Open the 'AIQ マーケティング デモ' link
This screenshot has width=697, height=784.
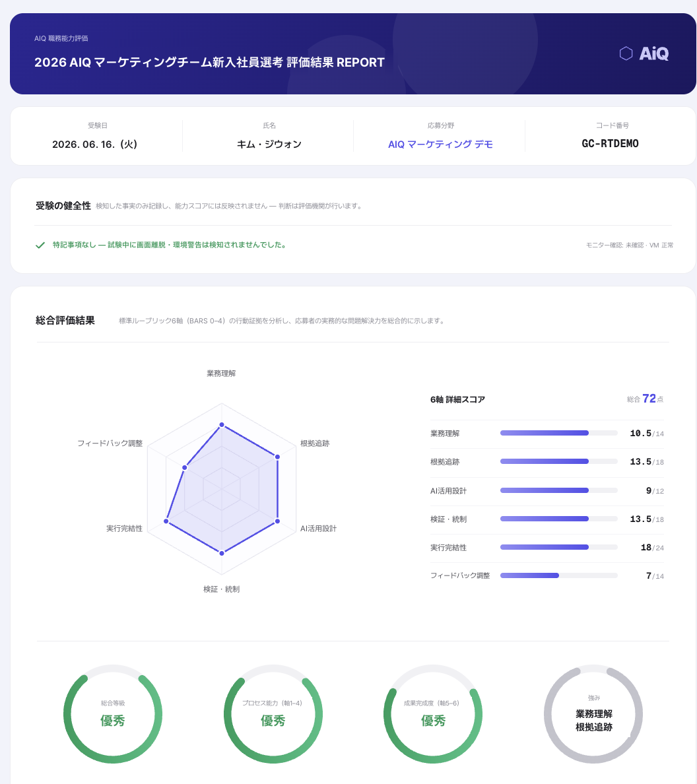(x=440, y=145)
